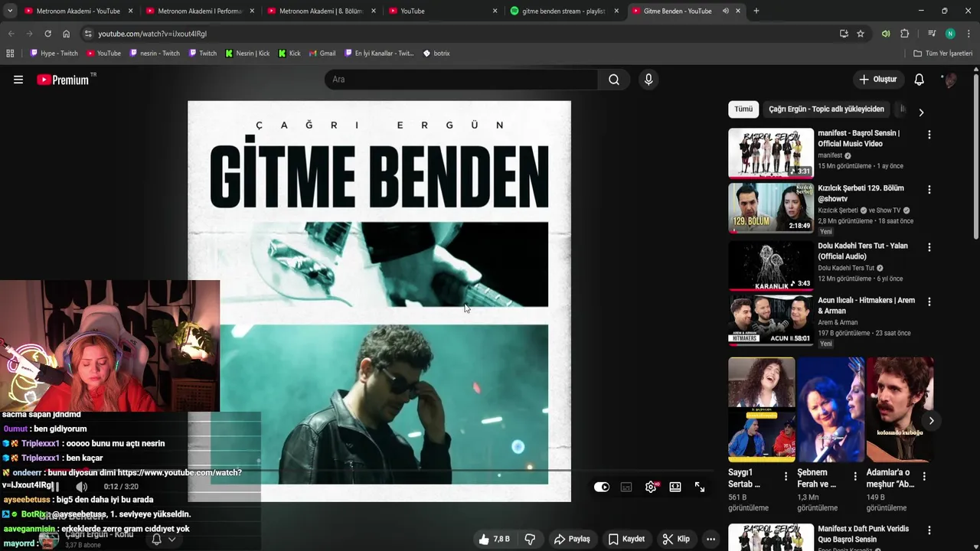Screen dimensions: 980x551
Task: Mute the Gitme Benden tab audio
Action: coord(725,11)
